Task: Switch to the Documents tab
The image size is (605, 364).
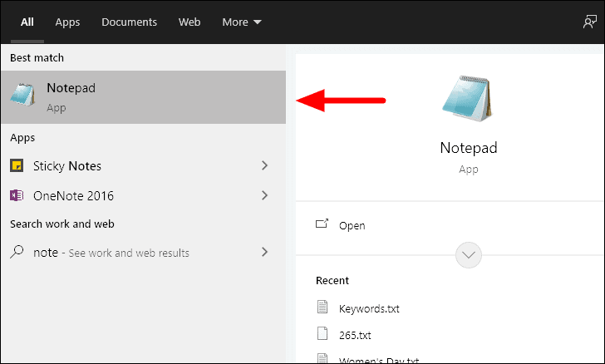Action: click(x=130, y=22)
